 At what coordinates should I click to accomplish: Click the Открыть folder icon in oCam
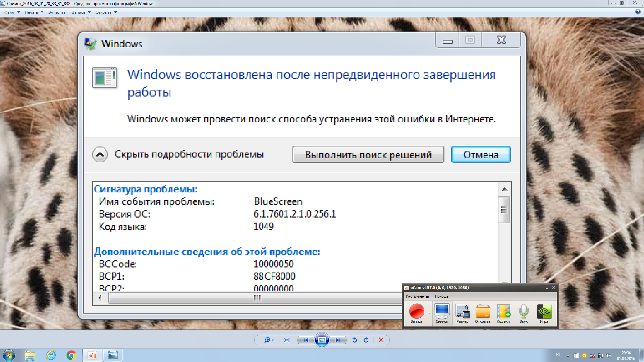[x=483, y=313]
